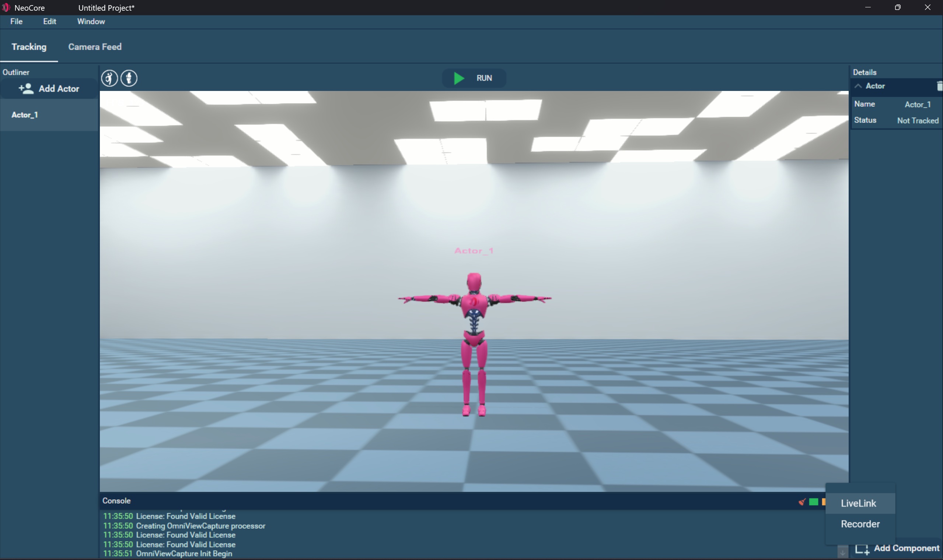The height and width of the screenshot is (560, 943).
Task: Click the trash icon to delete actor
Action: (939, 86)
